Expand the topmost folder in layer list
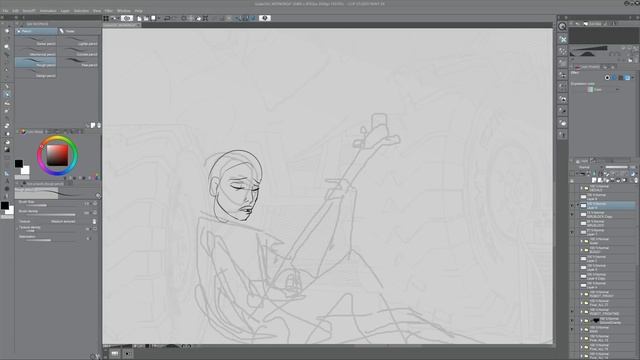The height and width of the screenshot is (360, 640). [581, 188]
